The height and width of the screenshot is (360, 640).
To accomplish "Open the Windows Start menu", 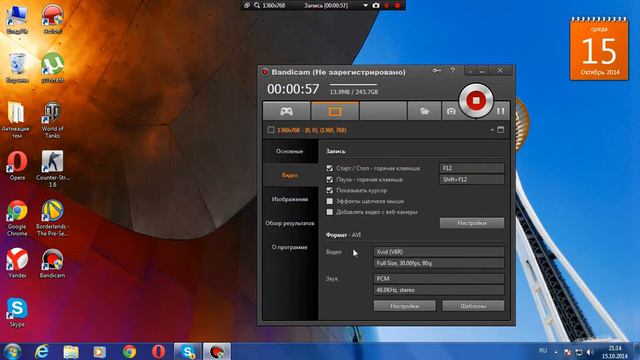I will (12, 351).
